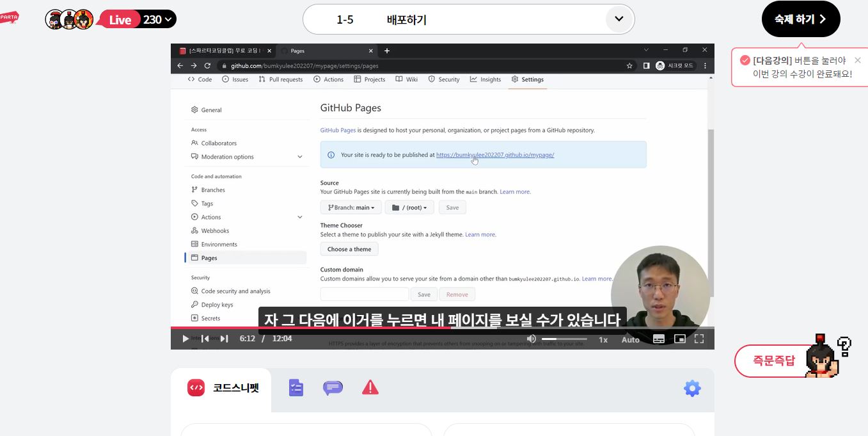Select General in settings sidebar
This screenshot has width=868, height=436.
[x=207, y=110]
